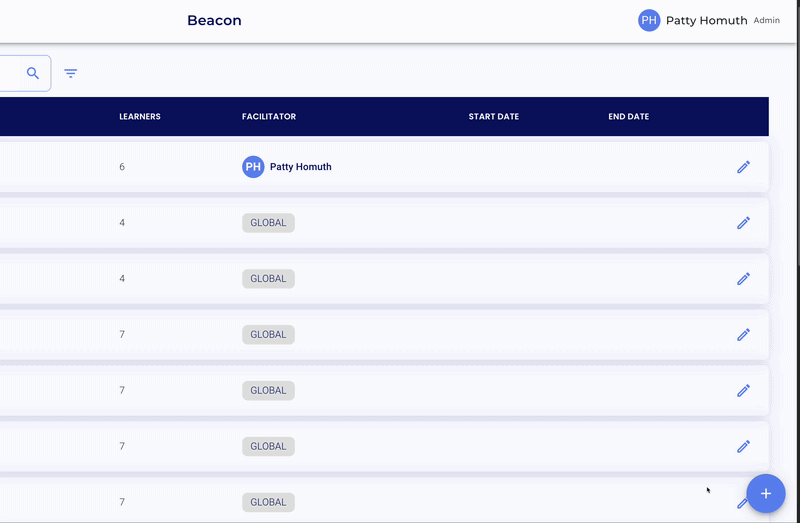The width and height of the screenshot is (800, 523).
Task: Click the search magnifier icon
Action: click(33, 73)
